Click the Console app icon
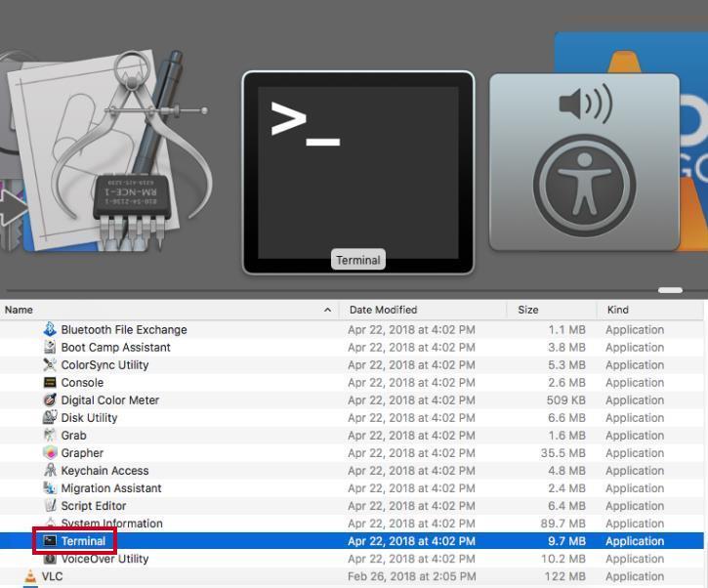The width and height of the screenshot is (708, 588). click(x=50, y=382)
